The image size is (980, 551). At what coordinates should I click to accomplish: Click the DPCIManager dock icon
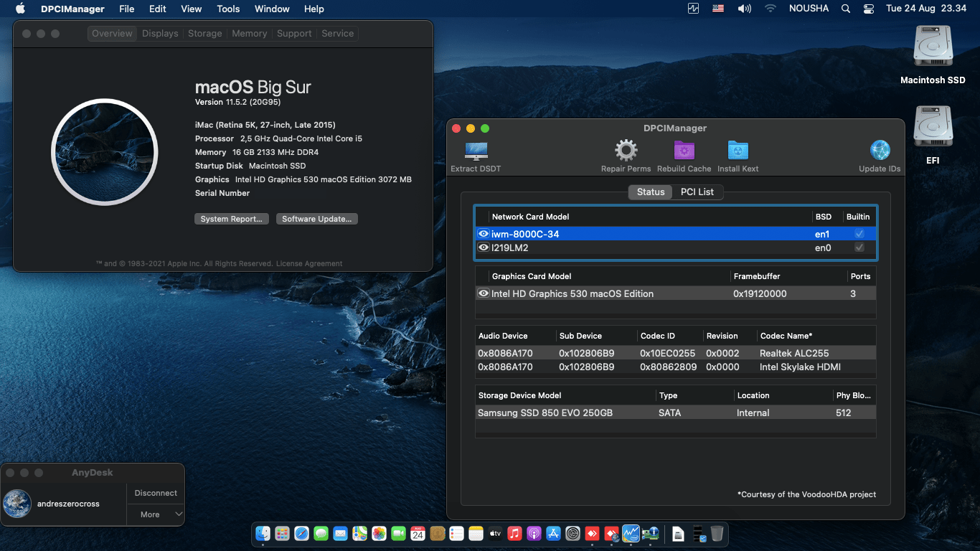[x=651, y=534]
